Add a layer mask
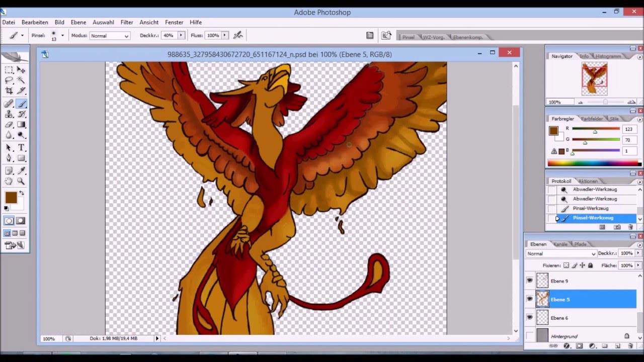644x362 pixels. coord(579,346)
